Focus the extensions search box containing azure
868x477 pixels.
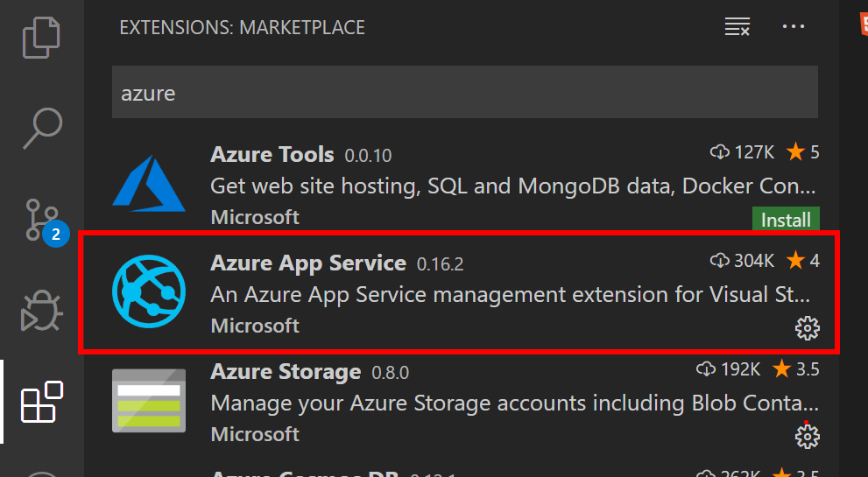[464, 92]
